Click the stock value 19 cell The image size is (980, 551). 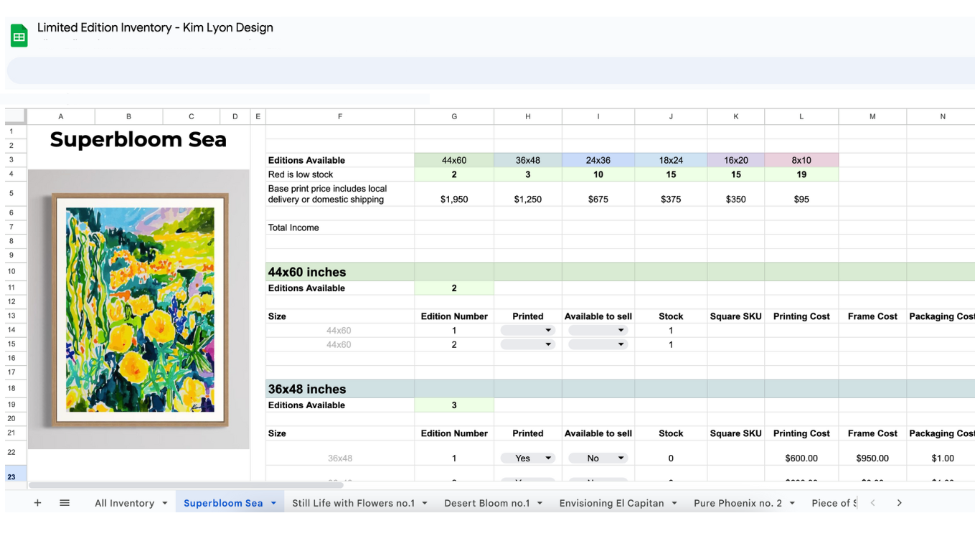(x=801, y=174)
